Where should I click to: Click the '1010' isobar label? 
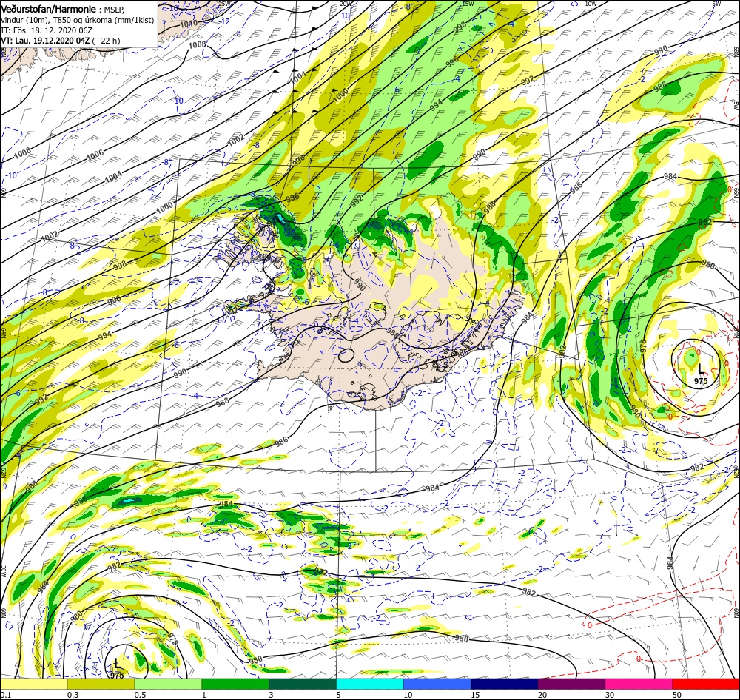click(x=189, y=23)
